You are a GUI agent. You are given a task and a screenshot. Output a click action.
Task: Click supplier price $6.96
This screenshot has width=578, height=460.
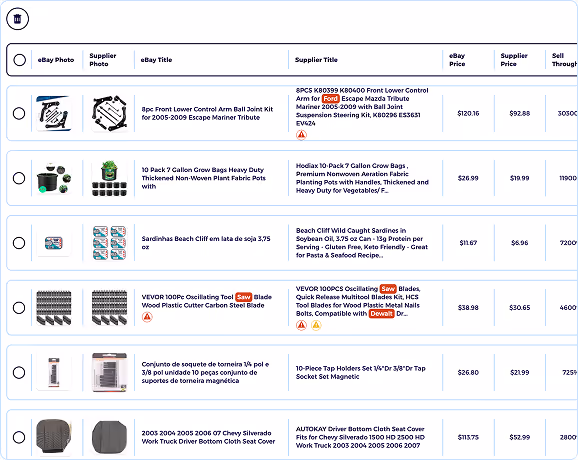[519, 243]
